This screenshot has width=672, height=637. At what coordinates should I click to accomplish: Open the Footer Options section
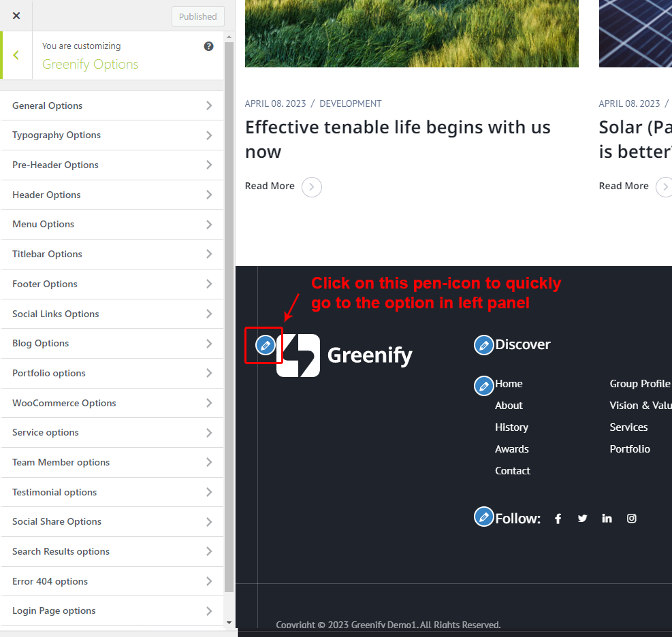point(112,284)
